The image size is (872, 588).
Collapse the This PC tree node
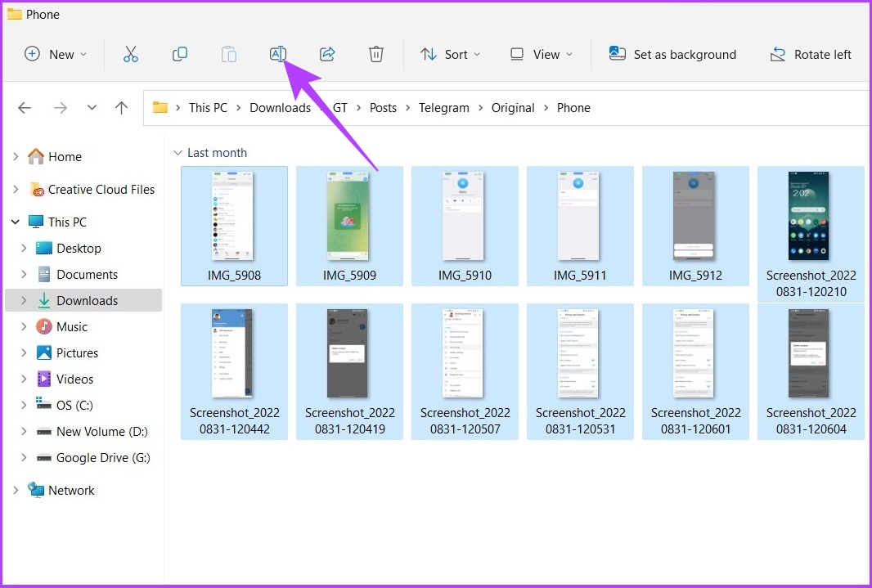point(16,222)
